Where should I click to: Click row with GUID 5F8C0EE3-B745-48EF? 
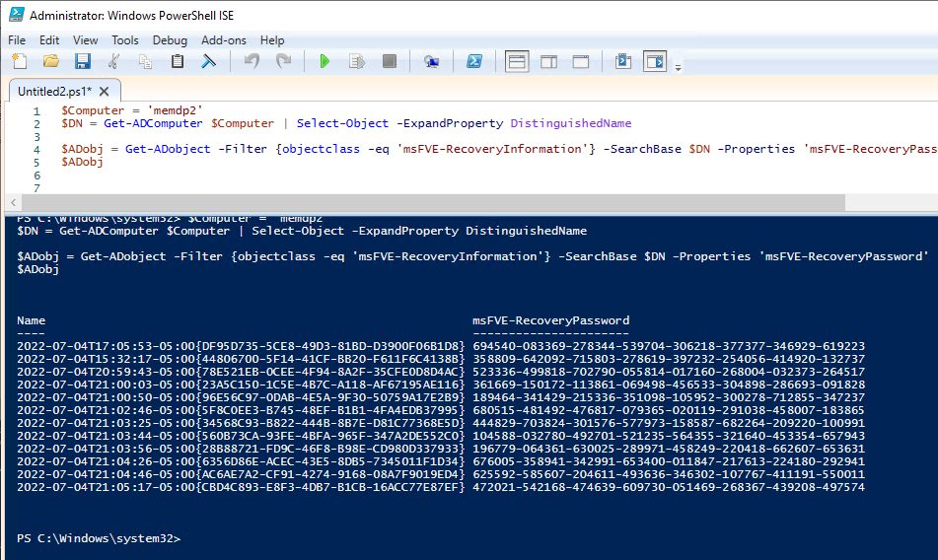(x=441, y=410)
